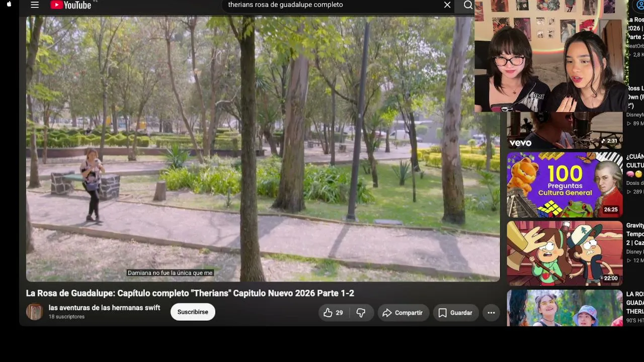Click the video title 'La Rosa de Guadalupe: Capítulo completo'
The width and height of the screenshot is (644, 362).
pyautogui.click(x=190, y=293)
